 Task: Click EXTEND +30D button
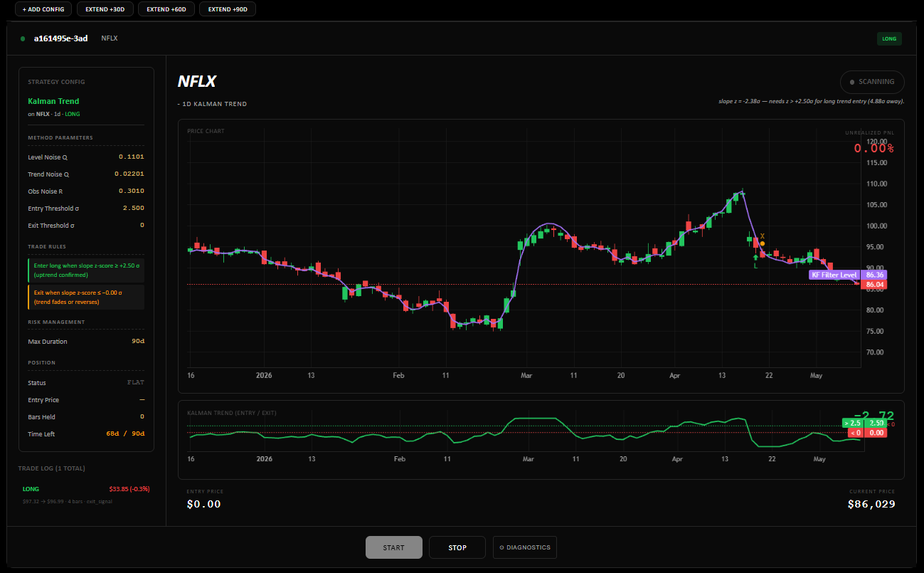pyautogui.click(x=105, y=9)
